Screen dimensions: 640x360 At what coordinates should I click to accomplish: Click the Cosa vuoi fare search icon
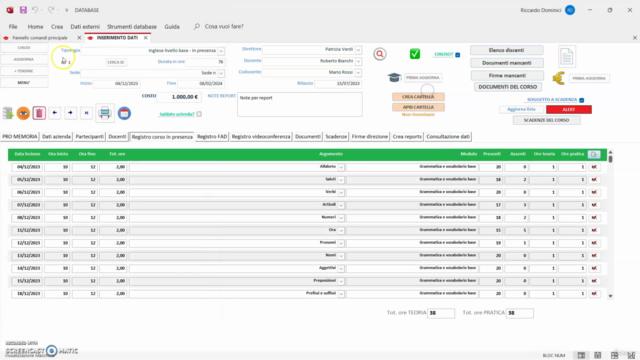[x=197, y=26]
